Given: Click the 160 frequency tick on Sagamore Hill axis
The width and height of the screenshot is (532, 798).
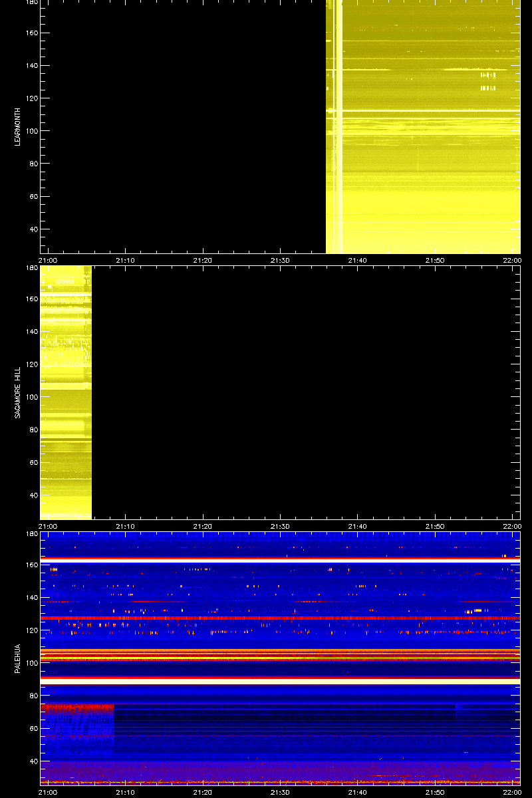Looking at the screenshot, I should (31, 299).
